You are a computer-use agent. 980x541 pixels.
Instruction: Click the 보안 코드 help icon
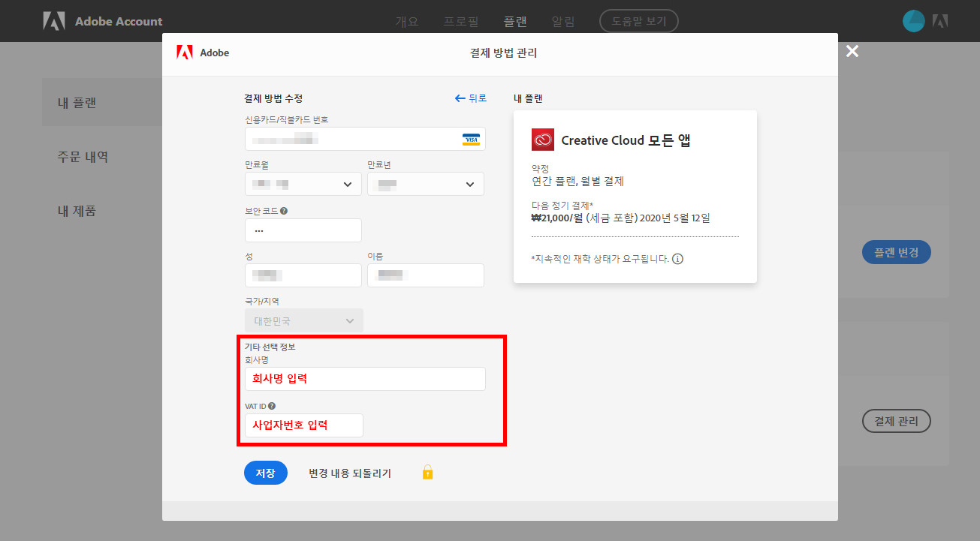pos(284,211)
